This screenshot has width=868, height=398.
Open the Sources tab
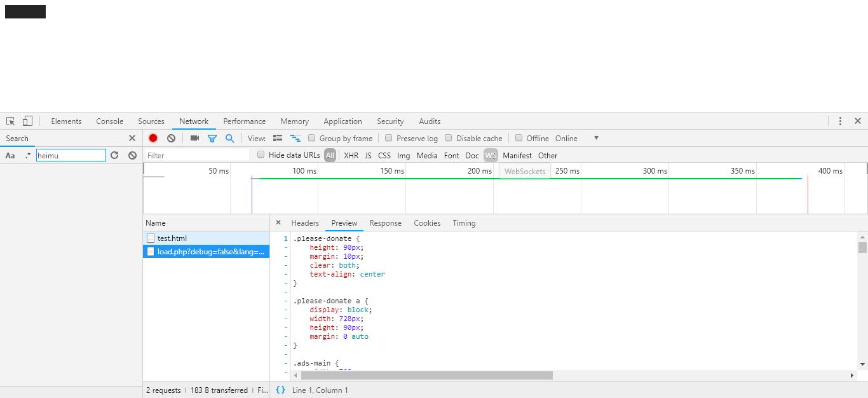pos(151,121)
